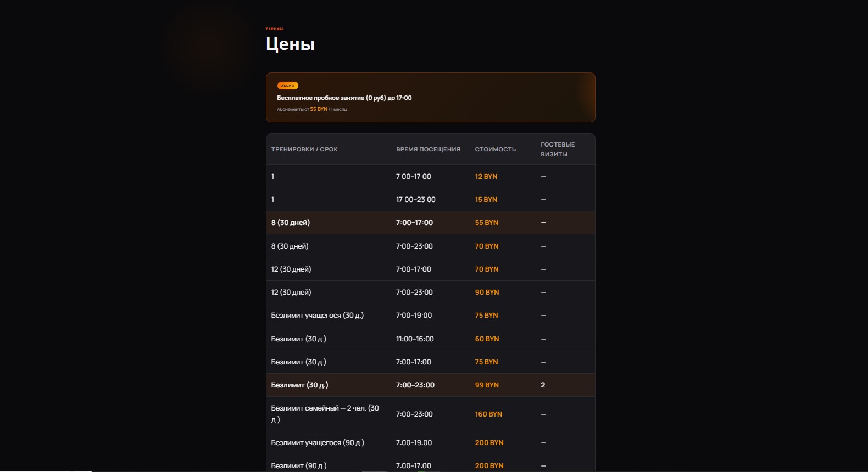Select the 90 BYN price for 12 sessions

[487, 293]
